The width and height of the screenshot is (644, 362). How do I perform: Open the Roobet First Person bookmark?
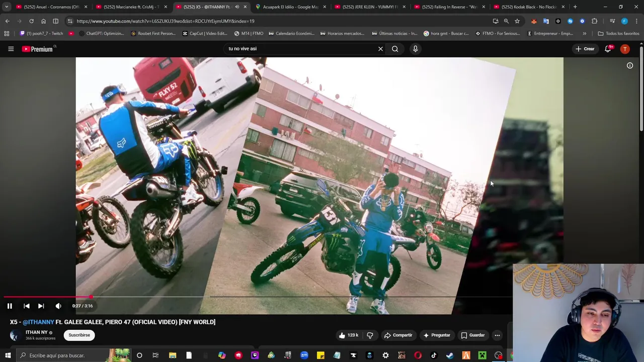point(153,34)
